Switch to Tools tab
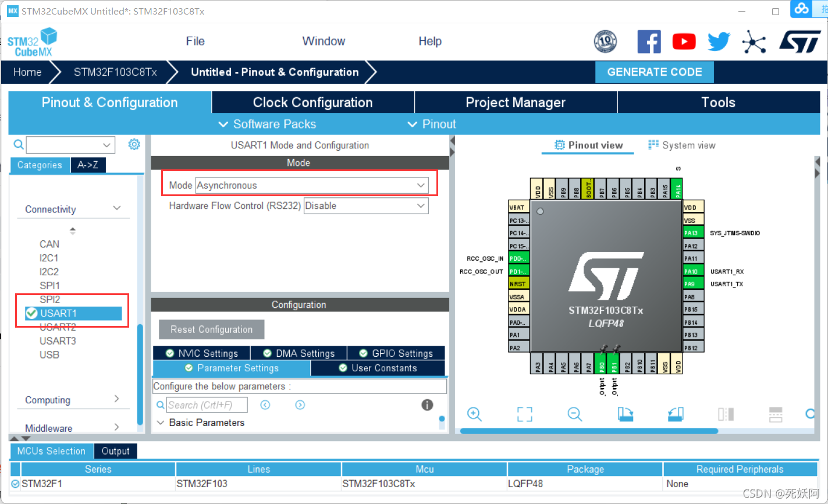 [x=719, y=102]
